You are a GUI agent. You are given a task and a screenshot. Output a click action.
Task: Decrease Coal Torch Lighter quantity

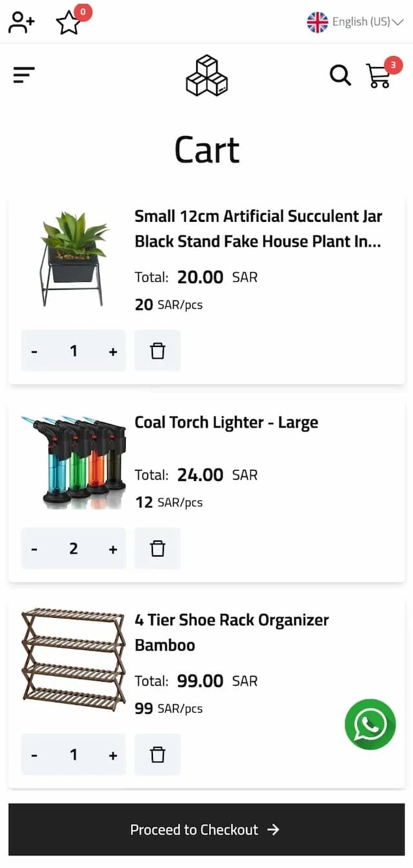click(34, 549)
